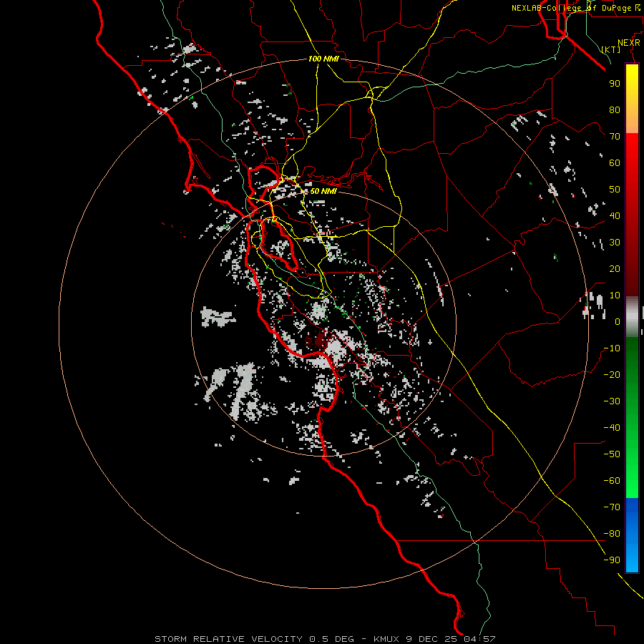This screenshot has width=644, height=644.
Task: Select the -40 value on the velocity scale
Action: 612,428
